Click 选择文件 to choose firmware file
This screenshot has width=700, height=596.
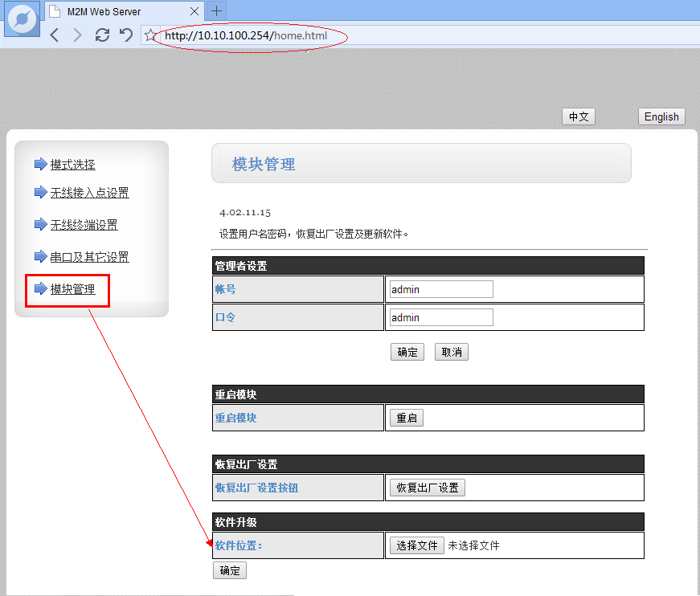(417, 545)
